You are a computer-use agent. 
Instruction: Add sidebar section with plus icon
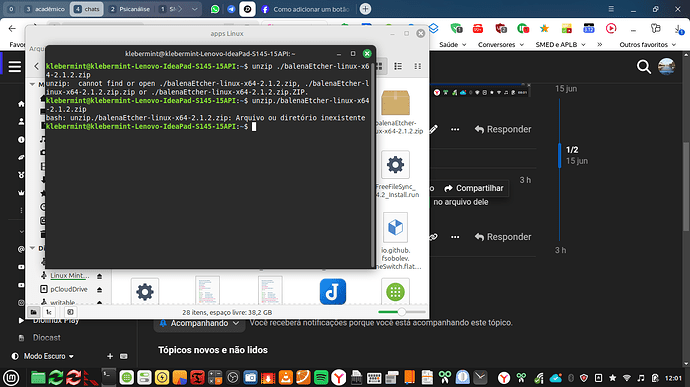(110, 356)
